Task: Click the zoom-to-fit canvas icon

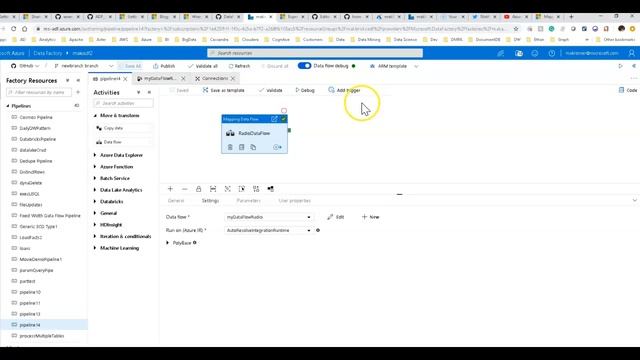Action: click(x=227, y=189)
